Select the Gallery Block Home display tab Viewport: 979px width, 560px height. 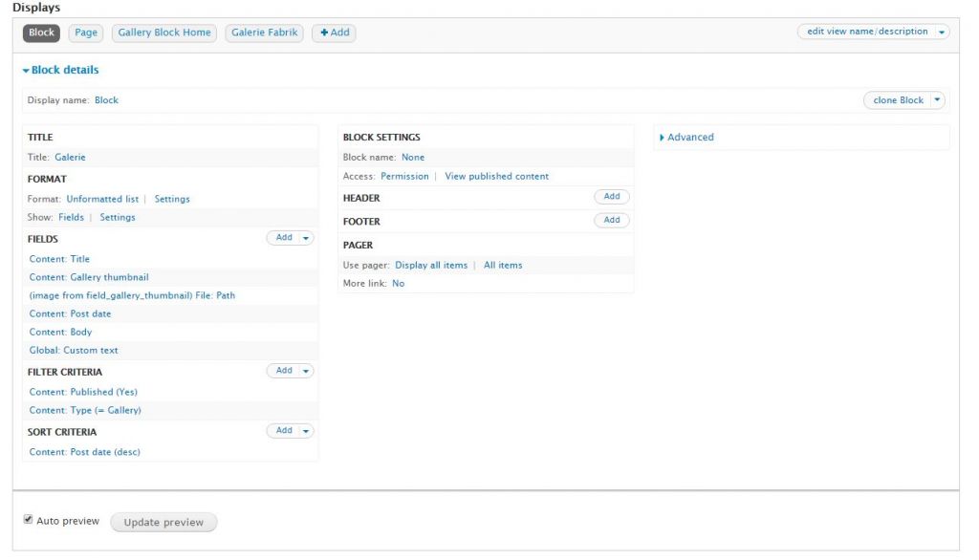point(164,32)
